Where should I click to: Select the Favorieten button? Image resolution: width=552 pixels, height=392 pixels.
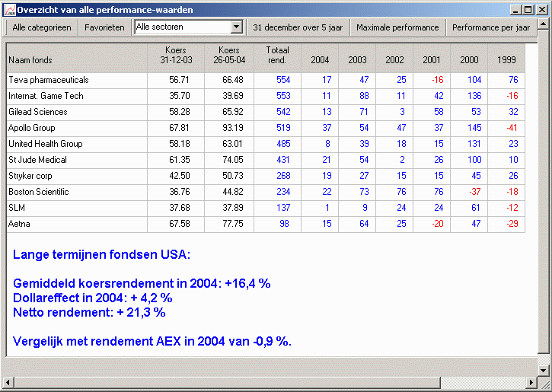(x=104, y=27)
